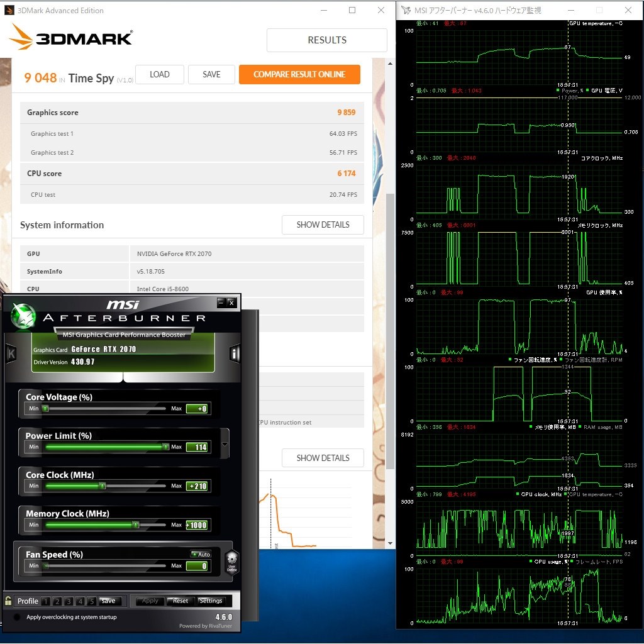Expand the Power Limit link arrow
Viewport: 644px width, 644px height.
(225, 444)
